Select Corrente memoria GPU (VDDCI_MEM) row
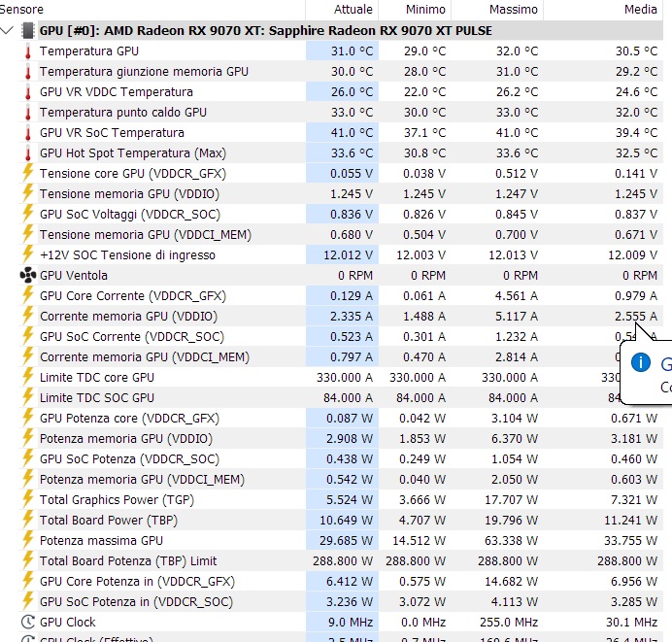 (x=341, y=356)
